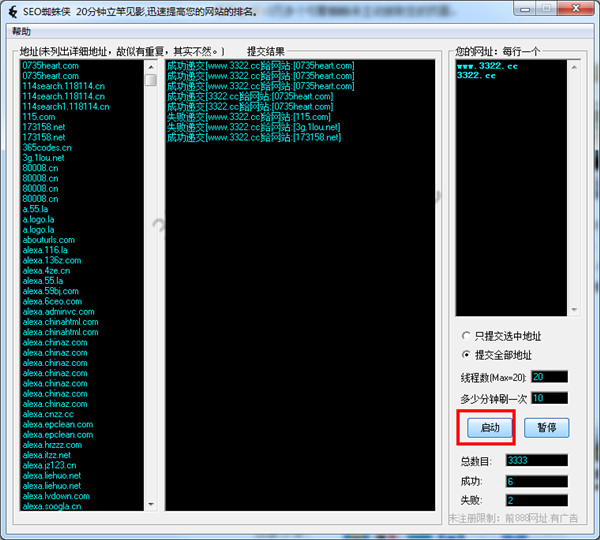This screenshot has width=600, height=540.
Task: Click the address list scroll up arrow
Action: (151, 67)
